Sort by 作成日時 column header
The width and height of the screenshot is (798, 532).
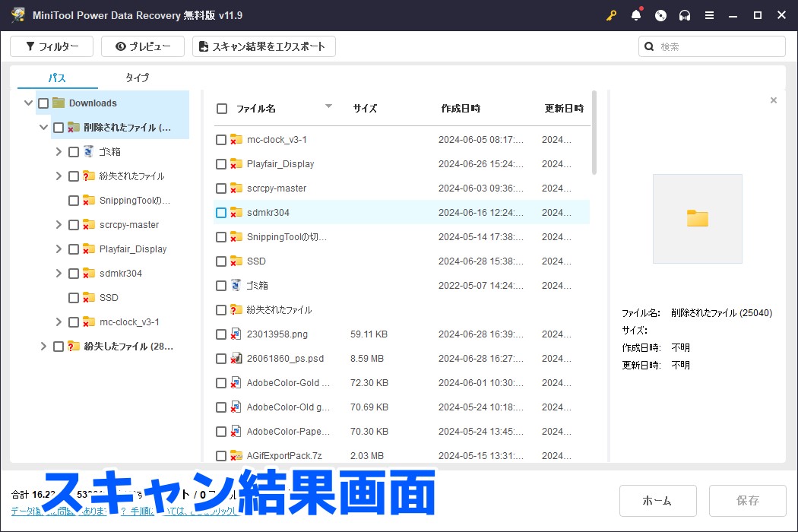point(461,109)
